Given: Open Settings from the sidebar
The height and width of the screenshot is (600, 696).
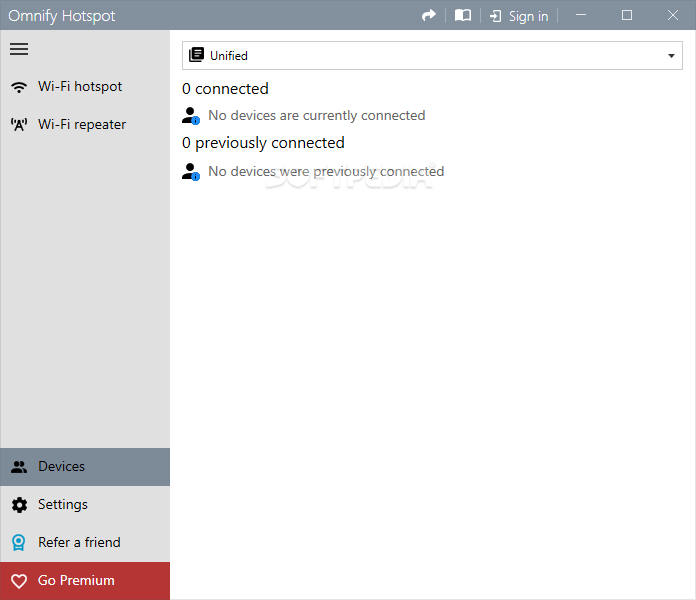Looking at the screenshot, I should (85, 505).
